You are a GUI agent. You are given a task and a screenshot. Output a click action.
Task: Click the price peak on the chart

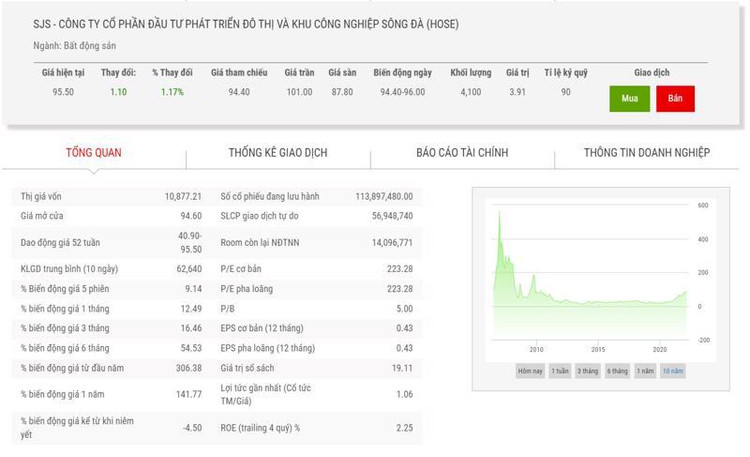pos(499,213)
